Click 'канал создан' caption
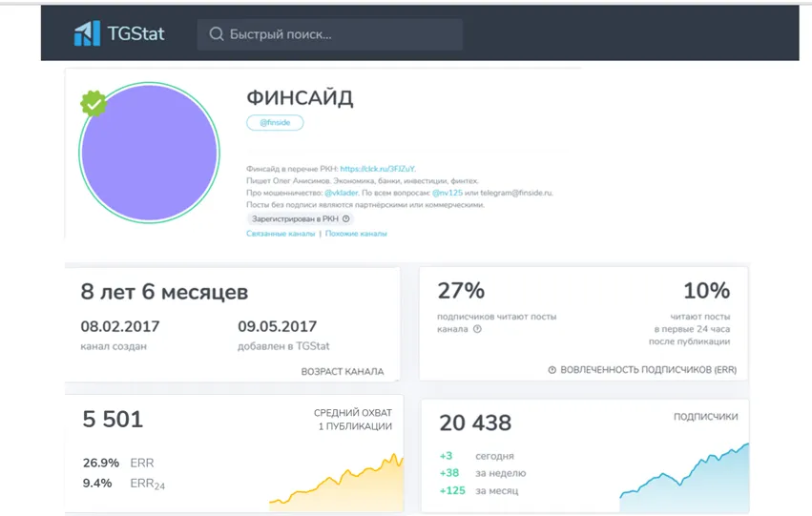Screen dimensions: 812x516 [114, 346]
